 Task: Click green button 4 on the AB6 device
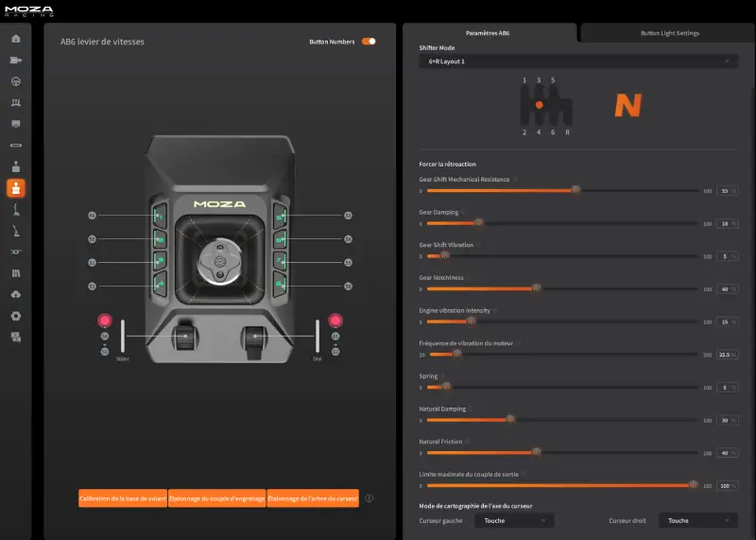coord(160,285)
